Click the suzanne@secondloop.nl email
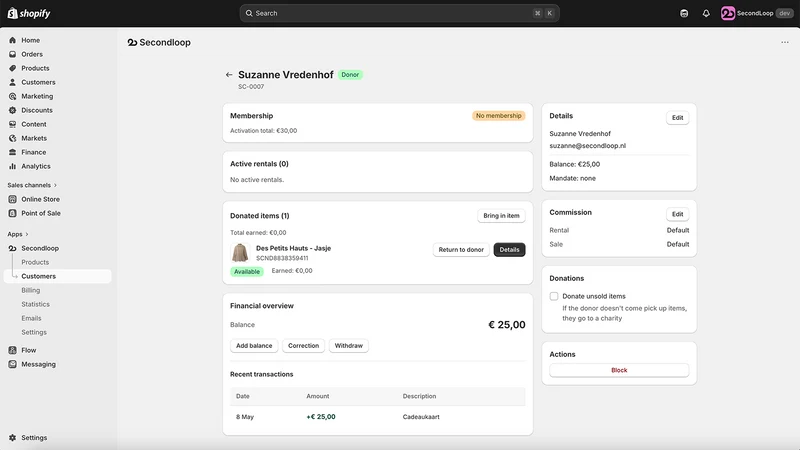Screen dimensions: 800x450 [x=587, y=145]
